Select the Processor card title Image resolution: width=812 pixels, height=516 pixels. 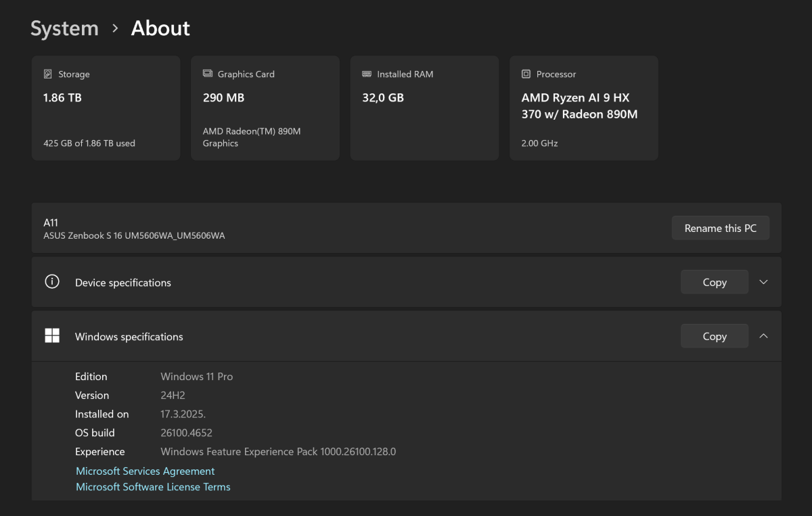(556, 74)
